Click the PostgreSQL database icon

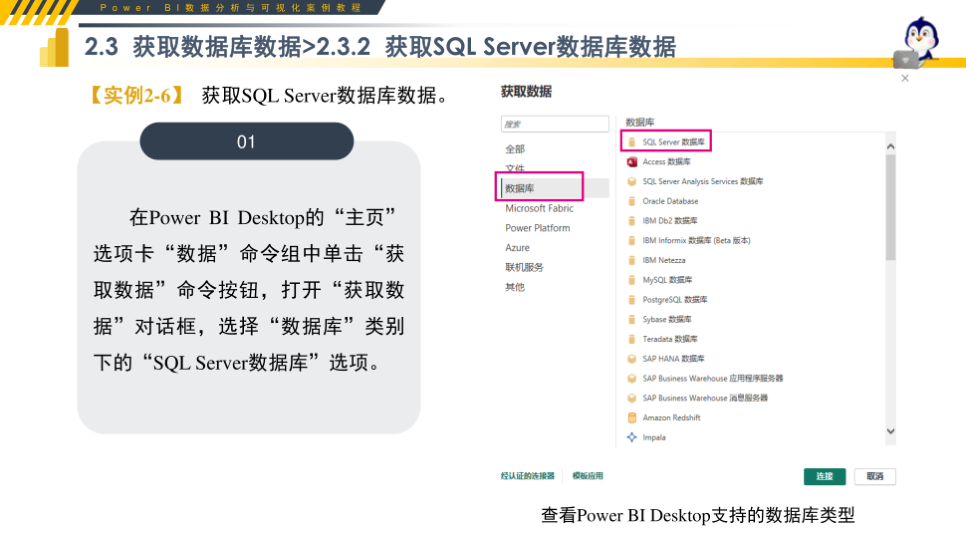(x=631, y=299)
